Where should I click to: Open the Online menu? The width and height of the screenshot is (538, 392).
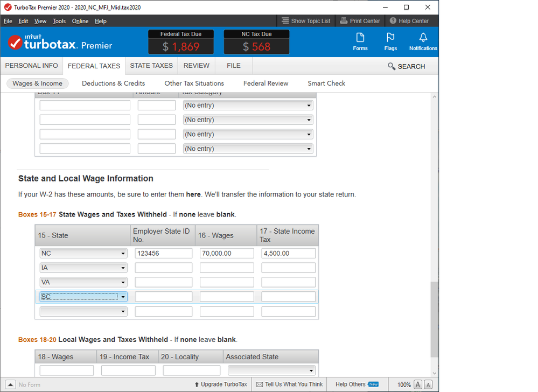click(80, 21)
